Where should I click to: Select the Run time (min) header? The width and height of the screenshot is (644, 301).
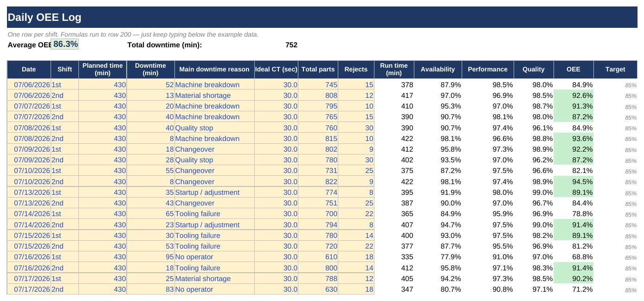click(x=394, y=70)
